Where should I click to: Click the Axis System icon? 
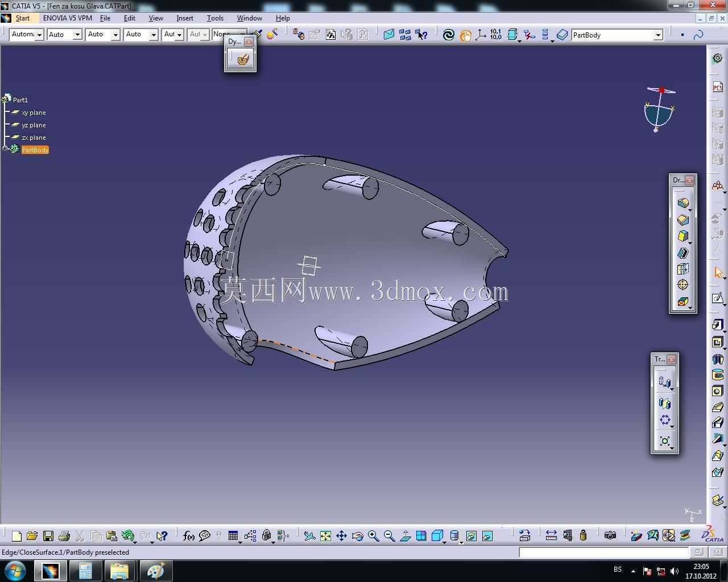[481, 35]
